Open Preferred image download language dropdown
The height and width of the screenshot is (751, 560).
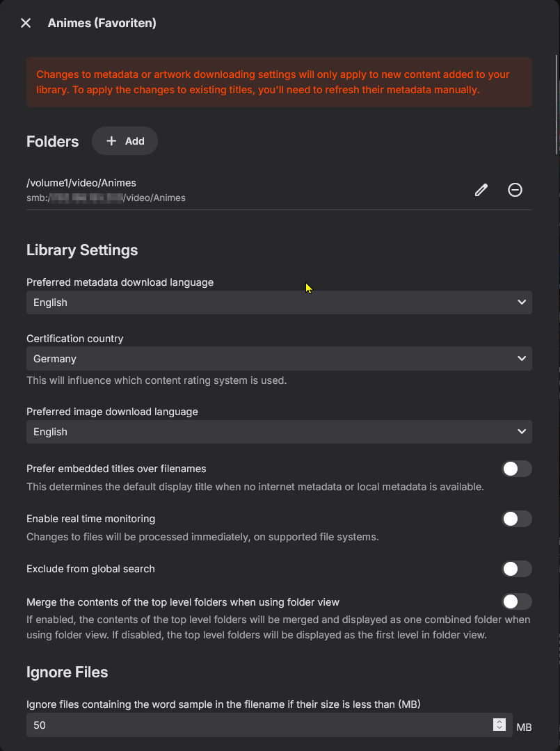(x=279, y=432)
